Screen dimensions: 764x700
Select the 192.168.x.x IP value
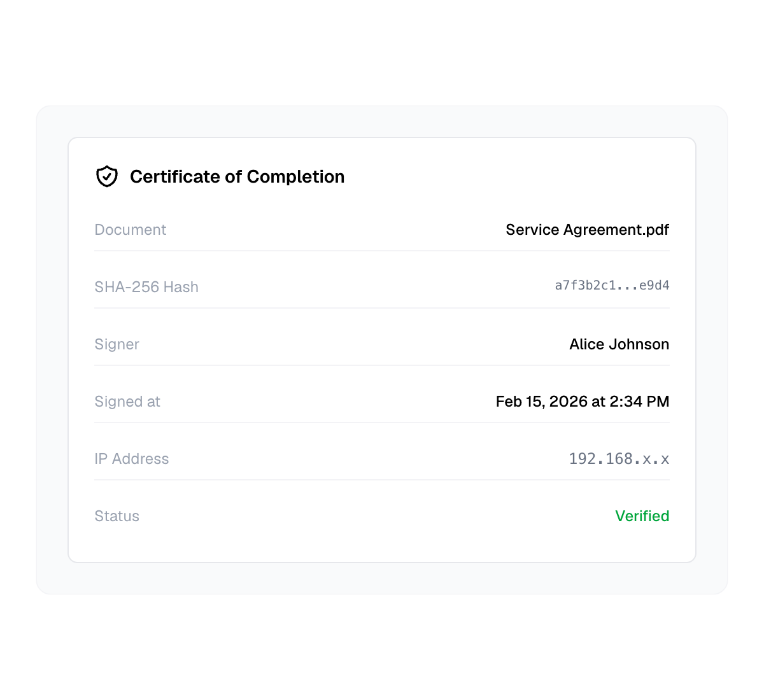pos(619,459)
